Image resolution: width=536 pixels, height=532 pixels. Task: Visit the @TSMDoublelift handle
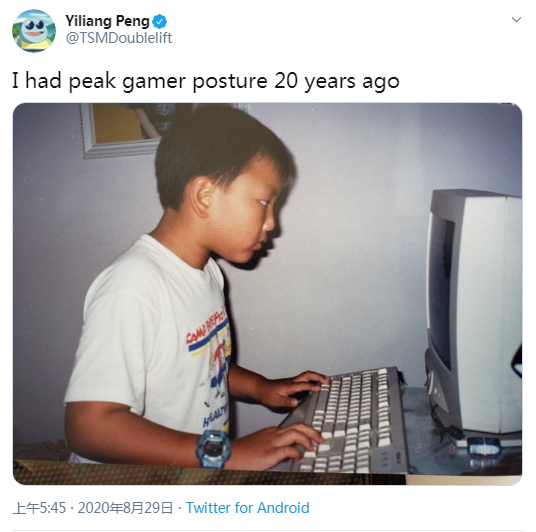(x=119, y=38)
